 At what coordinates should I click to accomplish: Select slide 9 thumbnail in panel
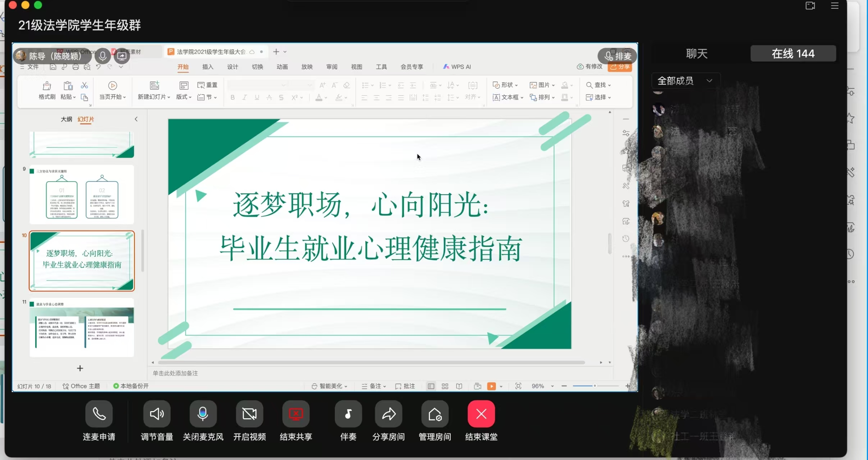(x=82, y=194)
